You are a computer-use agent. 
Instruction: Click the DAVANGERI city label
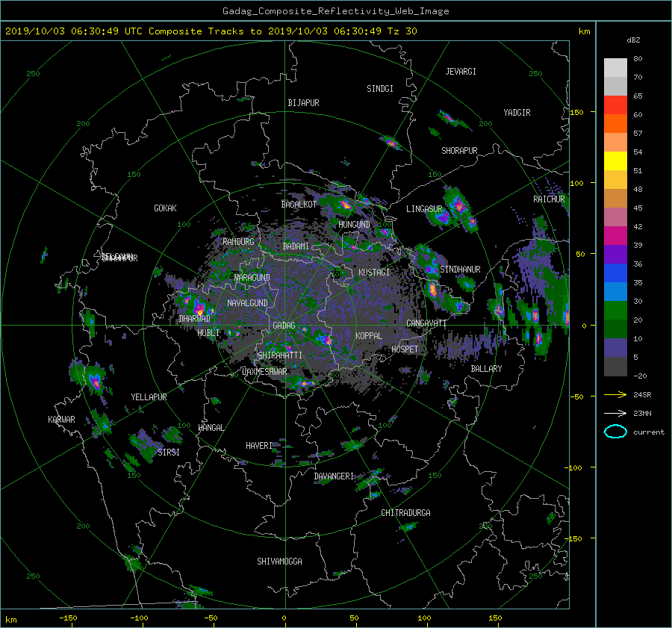334,476
